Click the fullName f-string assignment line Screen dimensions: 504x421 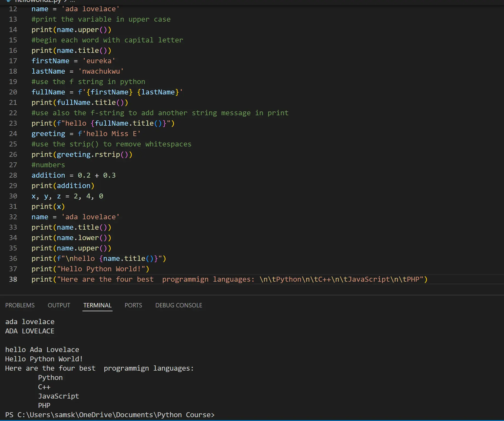coord(107,92)
